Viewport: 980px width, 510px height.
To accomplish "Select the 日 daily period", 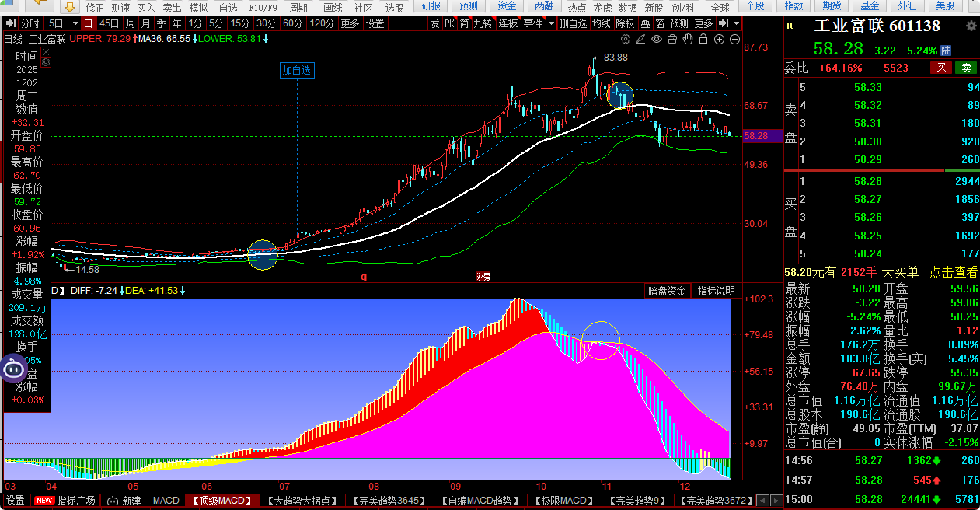I will 88,23.
